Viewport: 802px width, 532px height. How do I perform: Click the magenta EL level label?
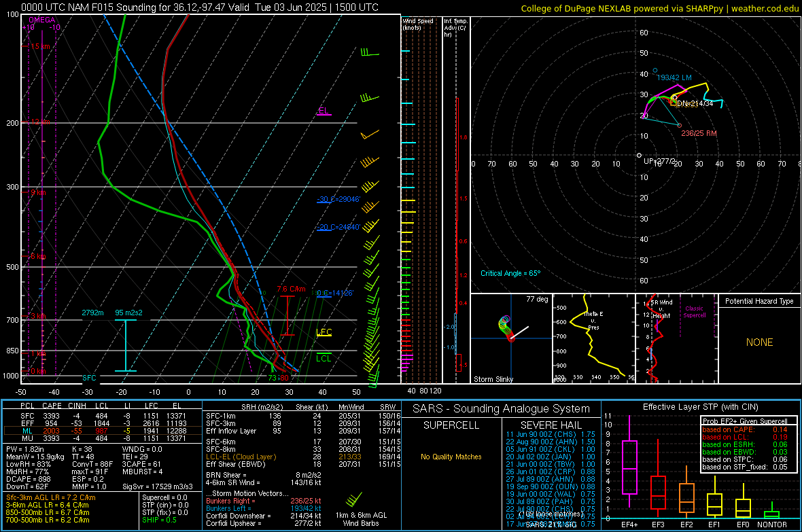[324, 111]
